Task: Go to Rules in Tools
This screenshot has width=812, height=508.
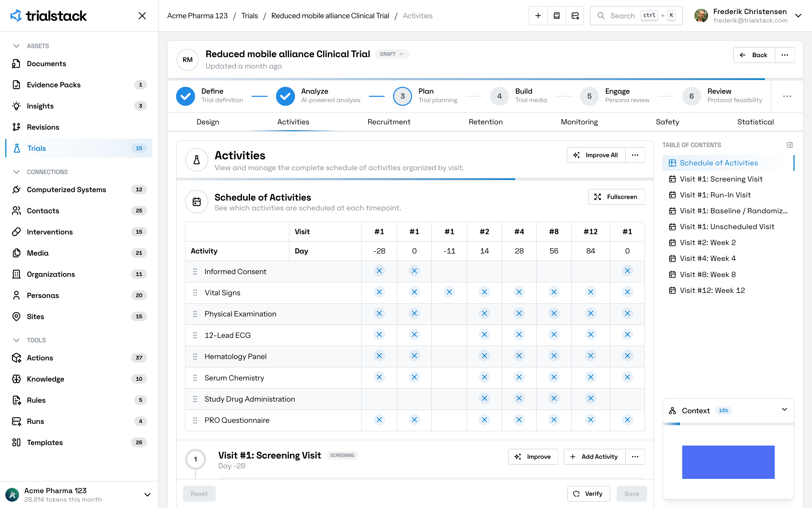Action: point(79,400)
